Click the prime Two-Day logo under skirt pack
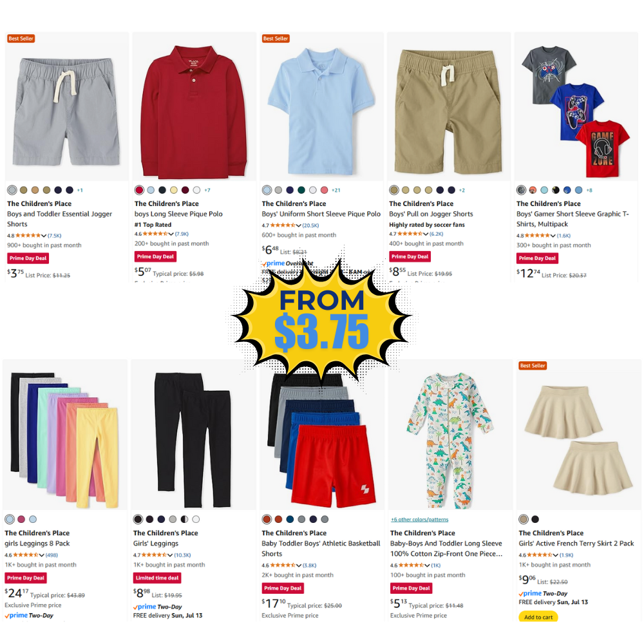644x644 pixels. 543,594
